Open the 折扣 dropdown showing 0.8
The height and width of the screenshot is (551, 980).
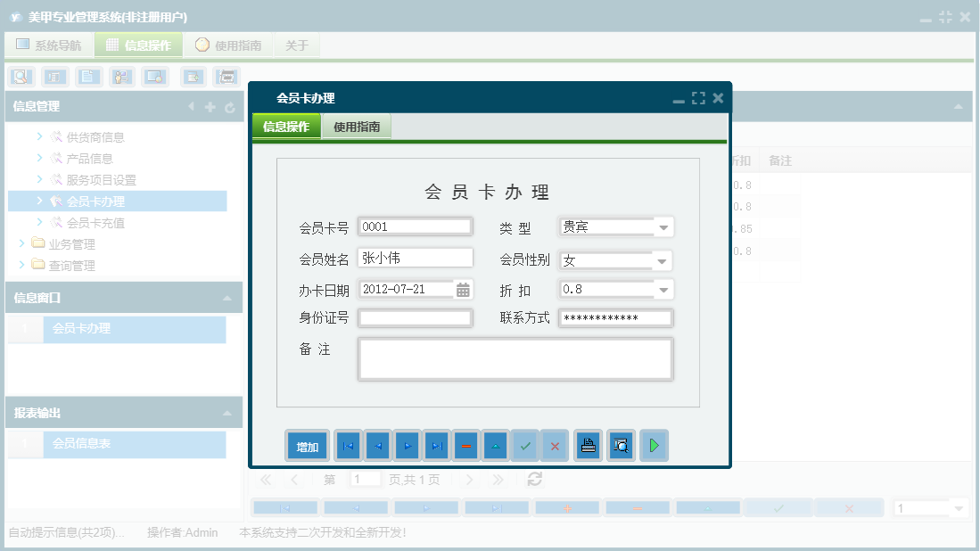[x=662, y=289]
